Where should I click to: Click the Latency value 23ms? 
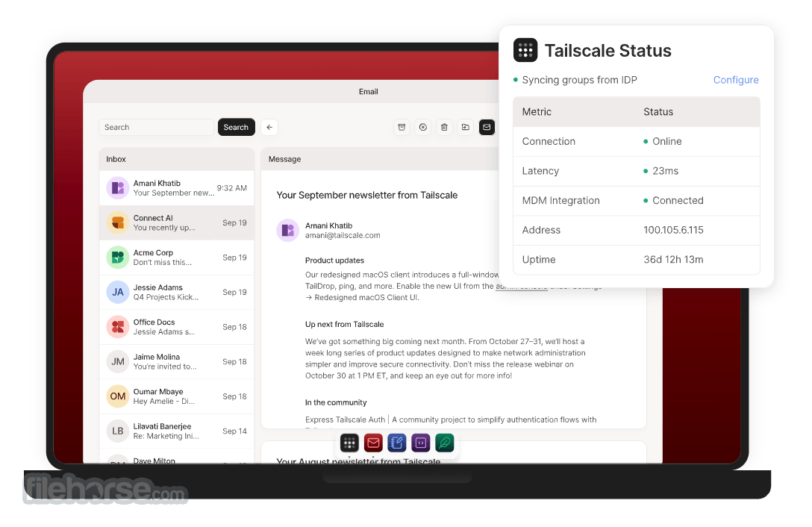coord(665,171)
